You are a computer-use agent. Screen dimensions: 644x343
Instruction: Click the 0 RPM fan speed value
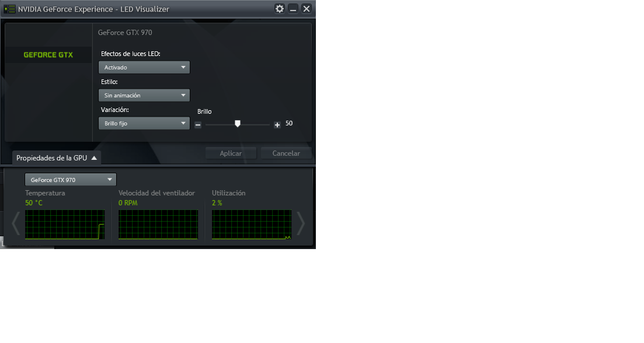[128, 202]
